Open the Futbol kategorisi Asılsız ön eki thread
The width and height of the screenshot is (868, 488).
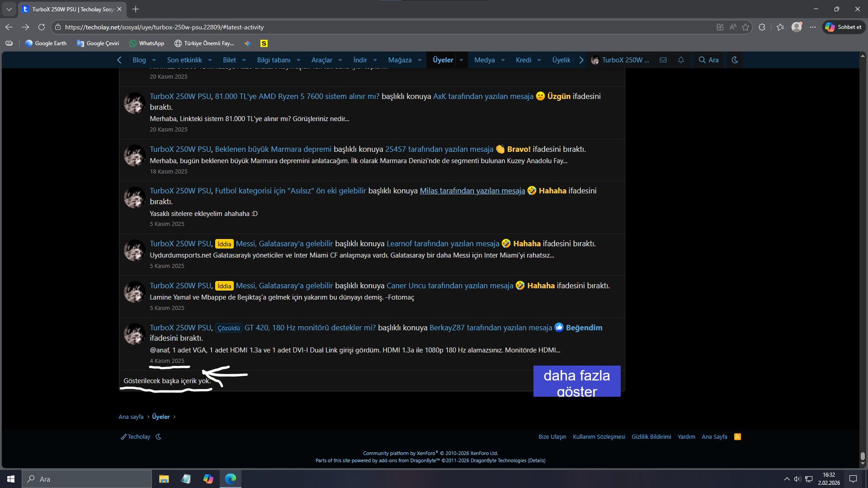(x=290, y=191)
